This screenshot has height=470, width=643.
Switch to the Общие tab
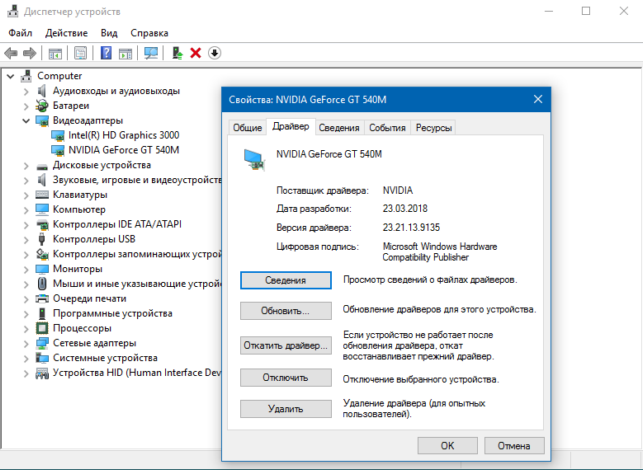click(x=247, y=128)
